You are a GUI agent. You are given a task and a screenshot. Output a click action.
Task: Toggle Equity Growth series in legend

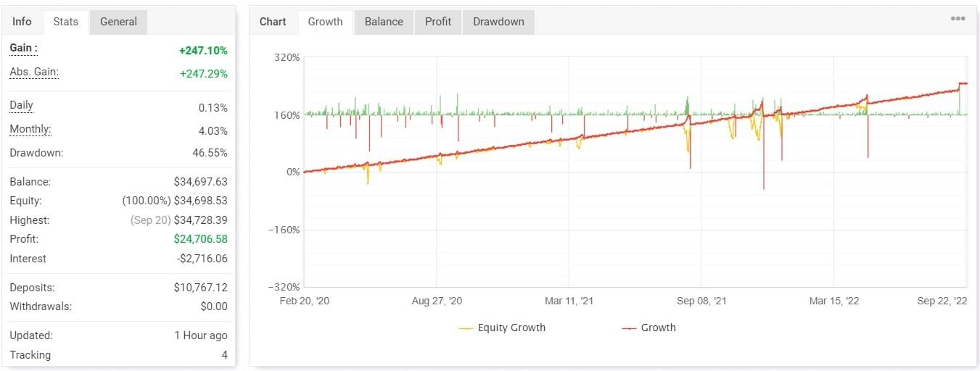[x=502, y=328]
